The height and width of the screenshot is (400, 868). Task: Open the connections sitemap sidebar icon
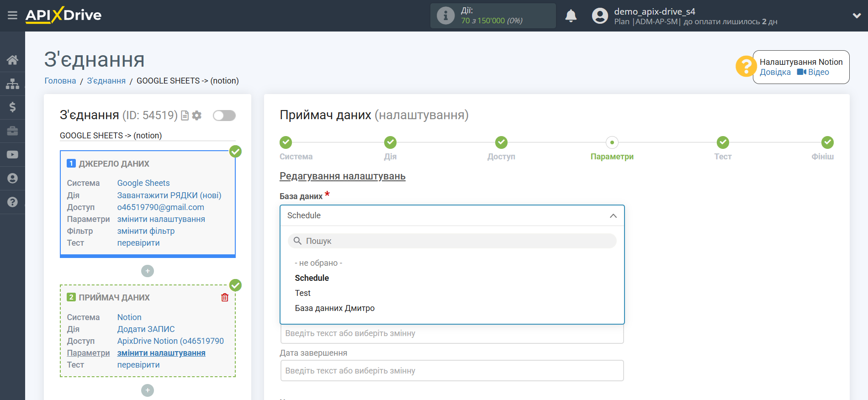coord(12,84)
